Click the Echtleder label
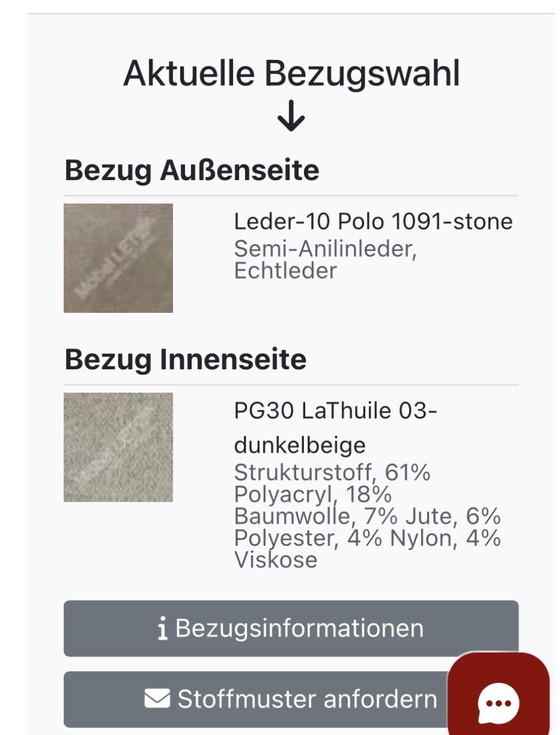Image resolution: width=560 pixels, height=735 pixels. pos(285,271)
